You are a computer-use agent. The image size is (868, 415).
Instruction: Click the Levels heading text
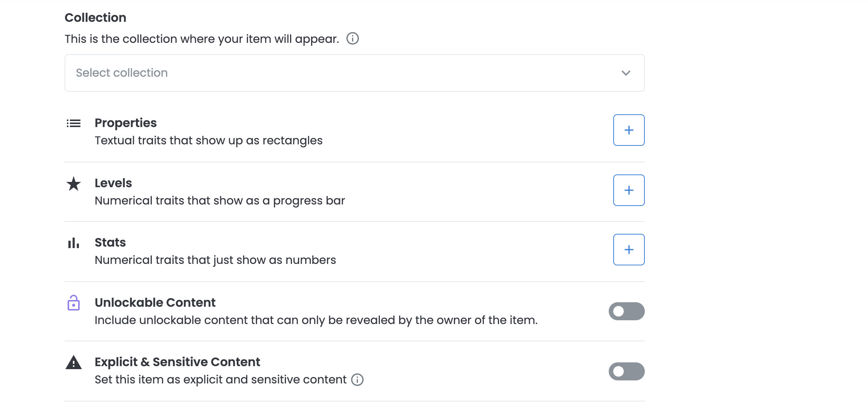tap(113, 183)
